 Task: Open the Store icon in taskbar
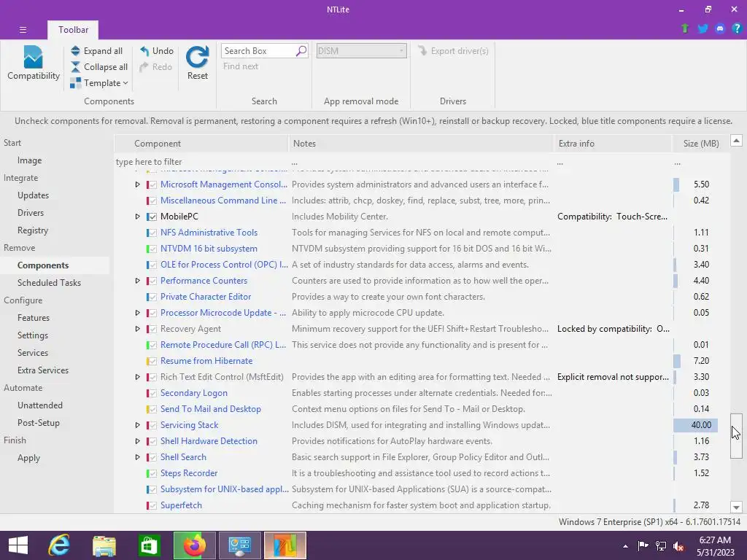149,545
